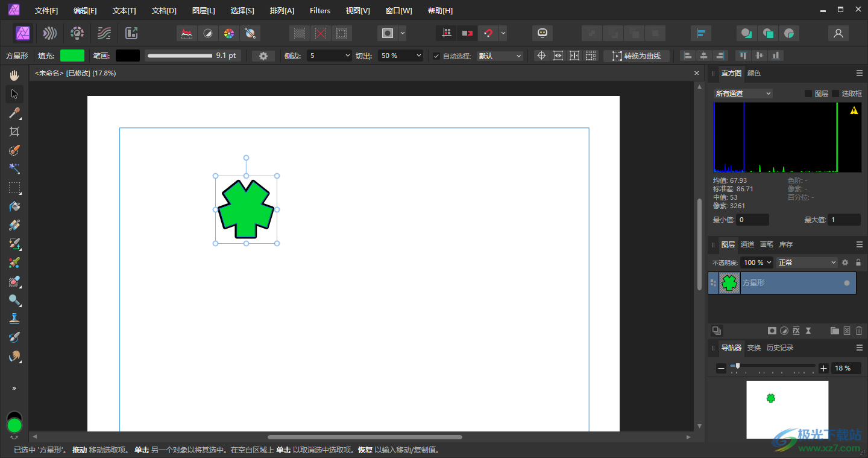
Task: Select the hand (view) tool
Action: pos(14,75)
